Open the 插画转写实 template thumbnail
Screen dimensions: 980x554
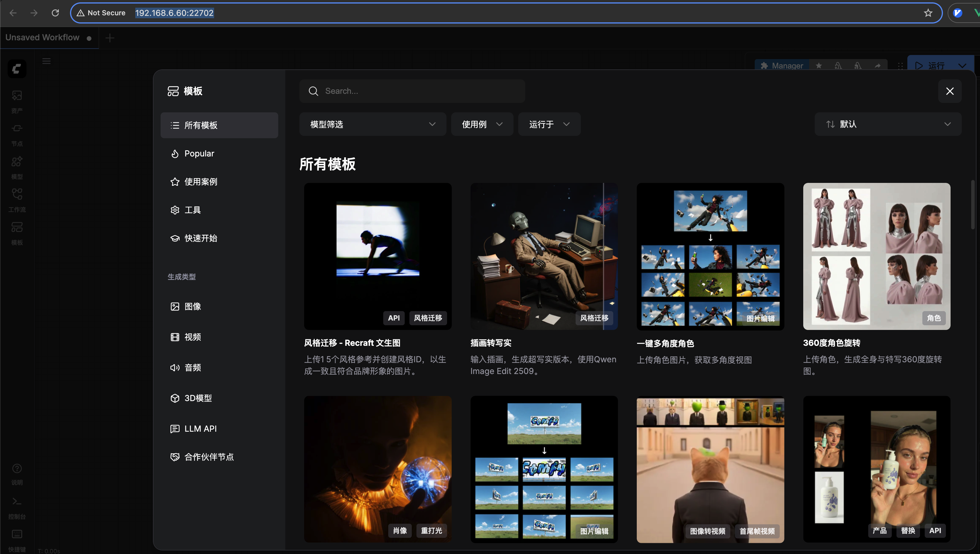point(544,256)
